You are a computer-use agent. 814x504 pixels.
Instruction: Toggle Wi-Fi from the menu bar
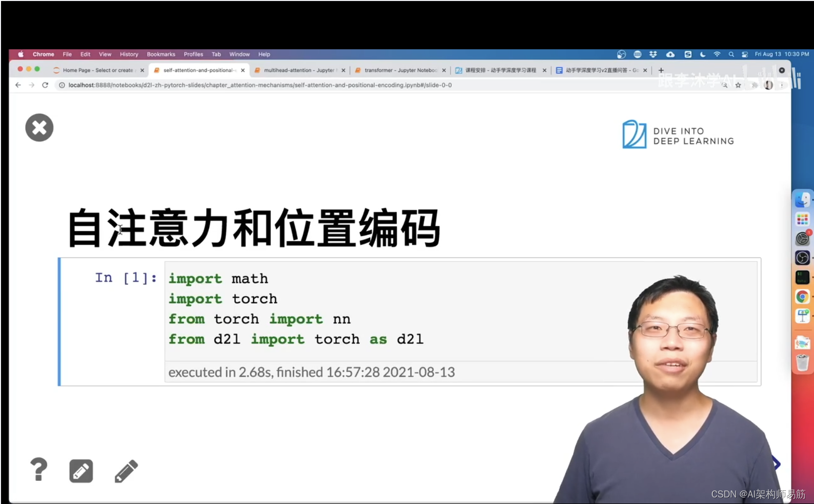click(717, 54)
